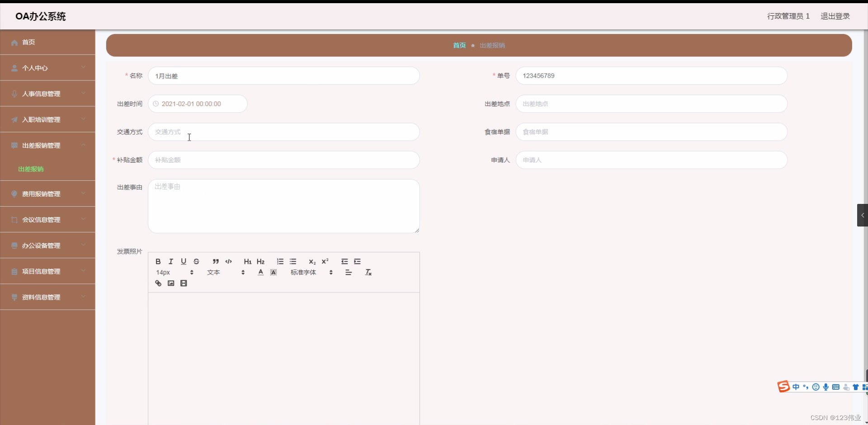The height and width of the screenshot is (425, 868).
Task: Insert a hyperlink in the rich text editor
Action: (158, 283)
